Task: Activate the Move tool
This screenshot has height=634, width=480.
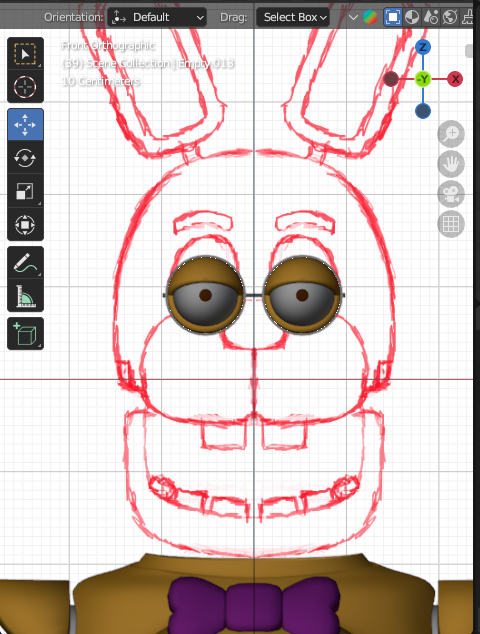Action: click(25, 125)
